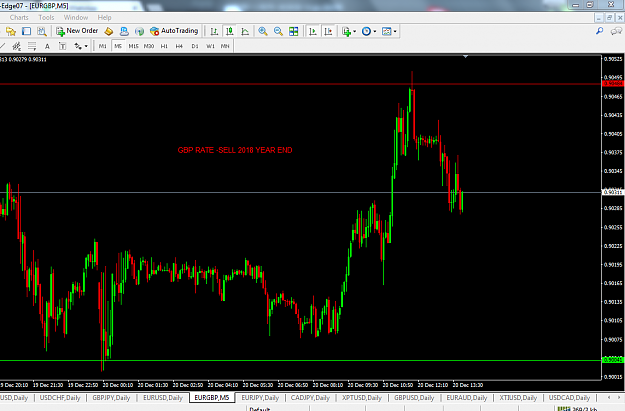Image resolution: width=625 pixels, height=411 pixels.
Task: Click the search magnifier icon
Action: point(599,31)
